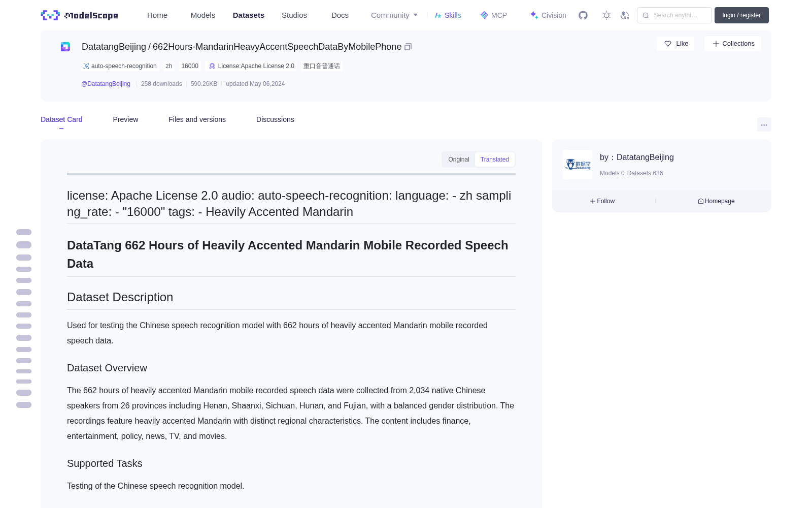Switch to the Preview tab

(x=125, y=119)
